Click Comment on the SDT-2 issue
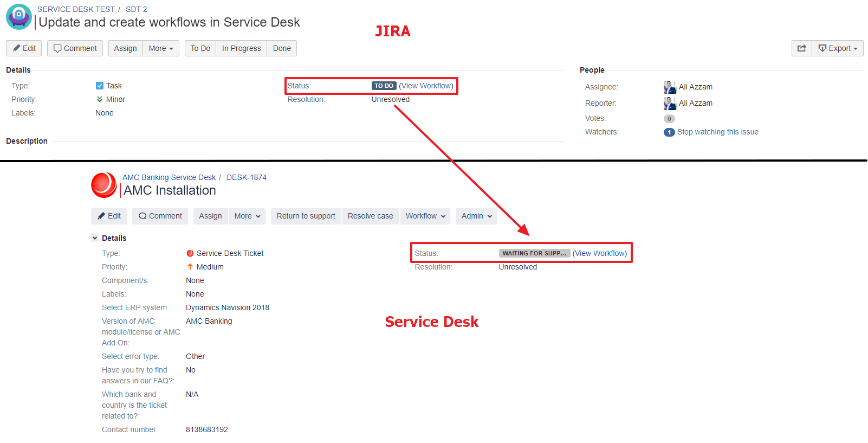Screen dimensions: 868x443 [75, 48]
